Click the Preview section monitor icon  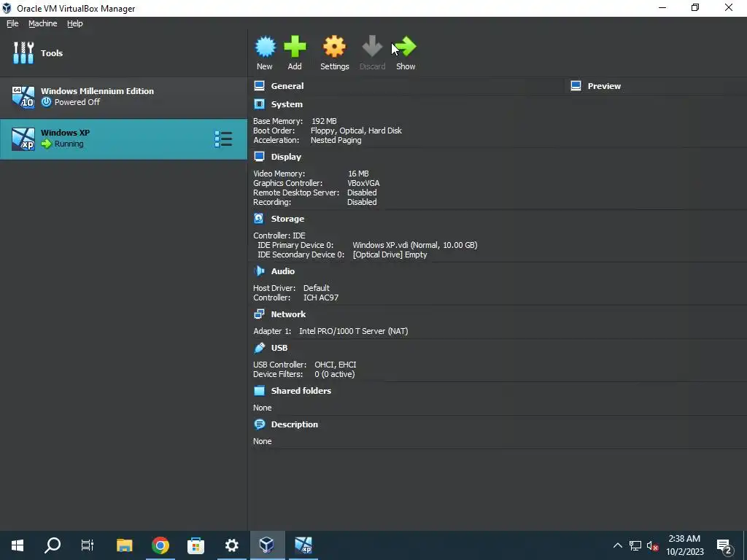(x=576, y=86)
